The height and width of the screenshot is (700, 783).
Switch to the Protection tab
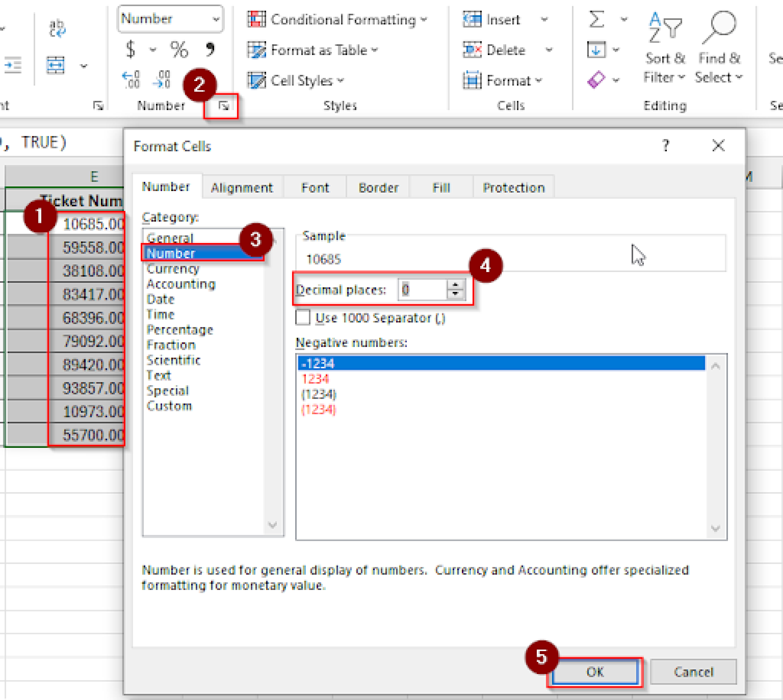pyautogui.click(x=513, y=188)
